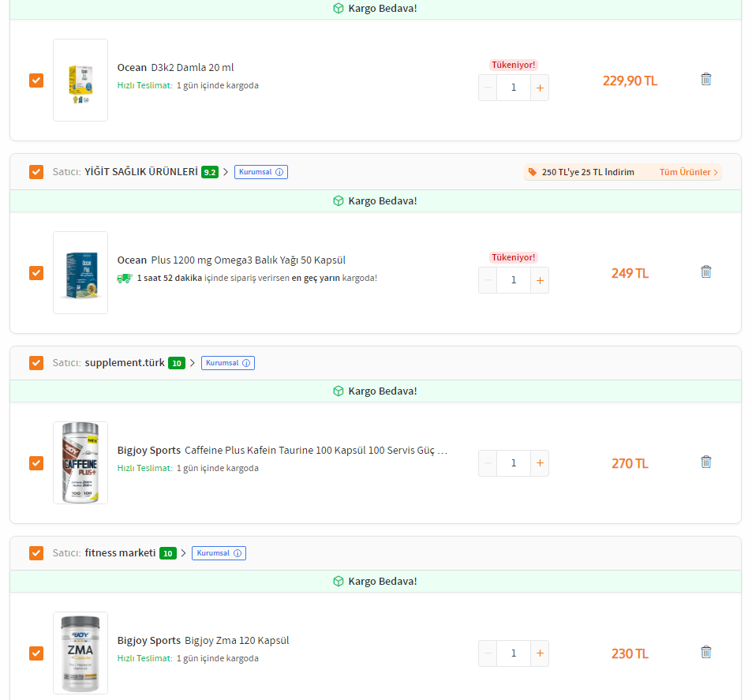Click the 9.2 seller rating badge
Viewport: 752px width, 700px height.
coord(210,172)
